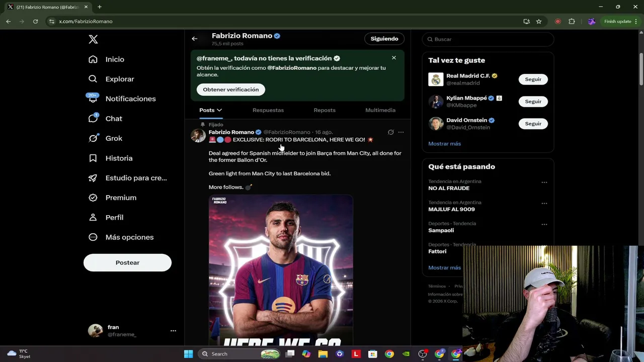
Task: Reload the page
Action: pyautogui.click(x=35, y=22)
